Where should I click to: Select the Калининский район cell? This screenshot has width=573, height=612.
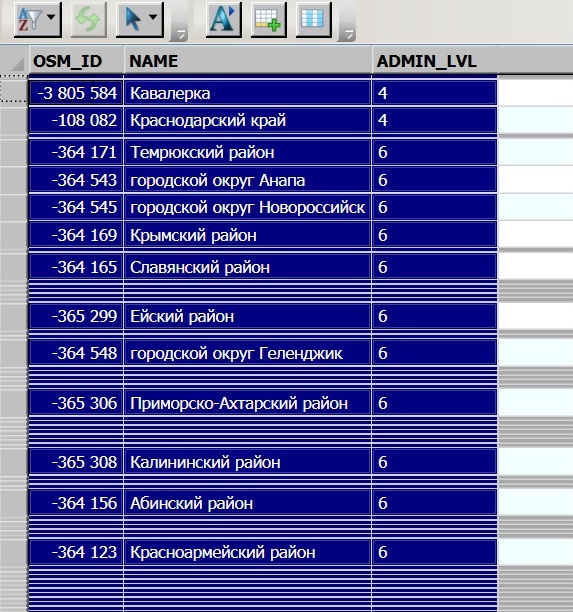coord(247,462)
